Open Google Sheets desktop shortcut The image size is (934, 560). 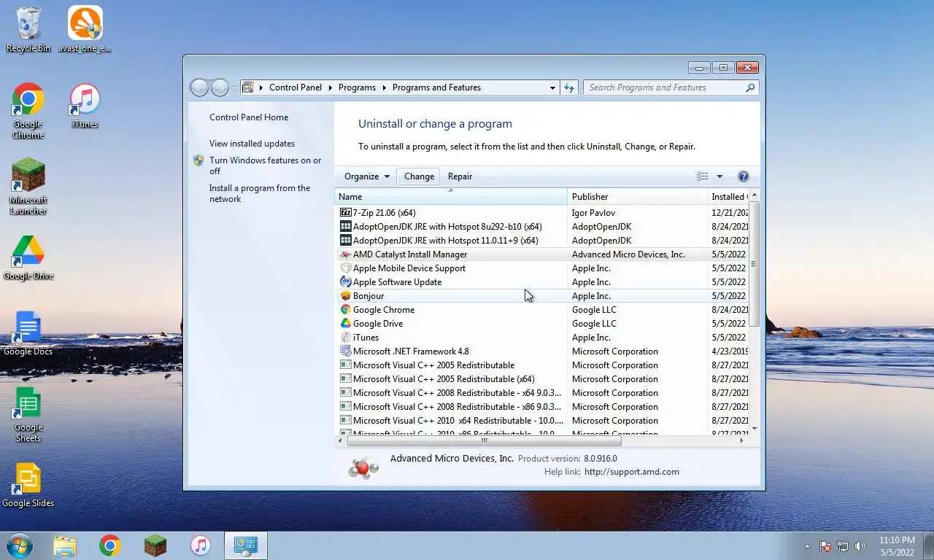[28, 414]
